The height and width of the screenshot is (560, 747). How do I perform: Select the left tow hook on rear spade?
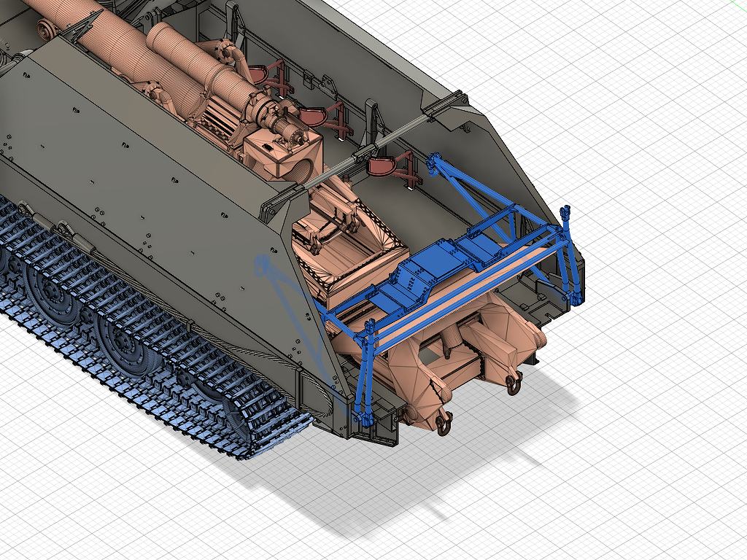pos(443,422)
